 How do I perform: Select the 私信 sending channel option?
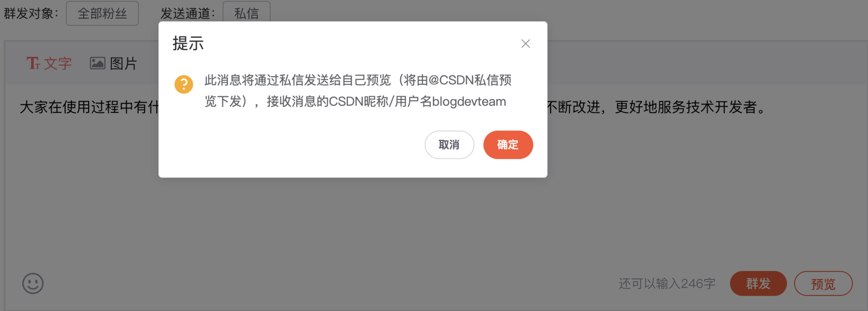(246, 13)
